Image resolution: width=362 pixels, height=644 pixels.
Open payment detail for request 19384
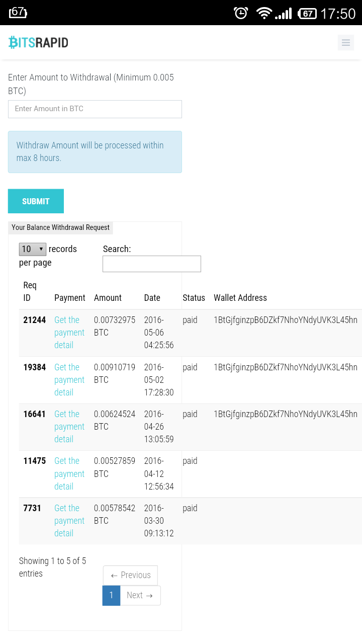click(69, 380)
